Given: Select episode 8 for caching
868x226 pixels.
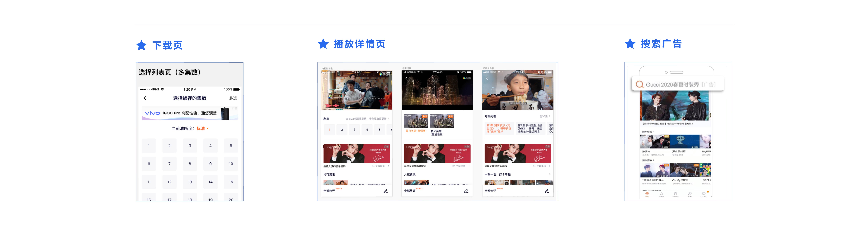Looking at the screenshot, I should (x=190, y=164).
